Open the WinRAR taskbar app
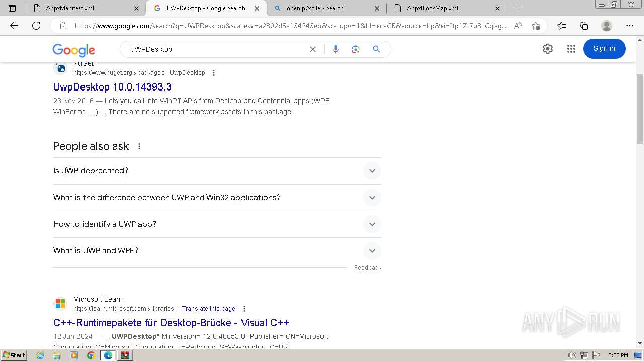Viewport: 644px width, 362px height. 125,355
